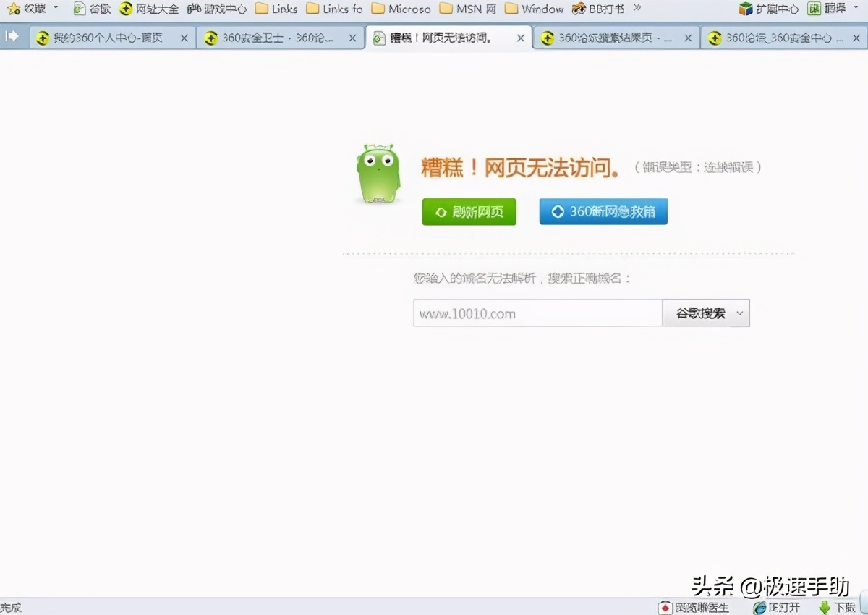This screenshot has width=868, height=615.
Task: Launch 游戏中心 from the bookmarks bar
Action: (216, 9)
